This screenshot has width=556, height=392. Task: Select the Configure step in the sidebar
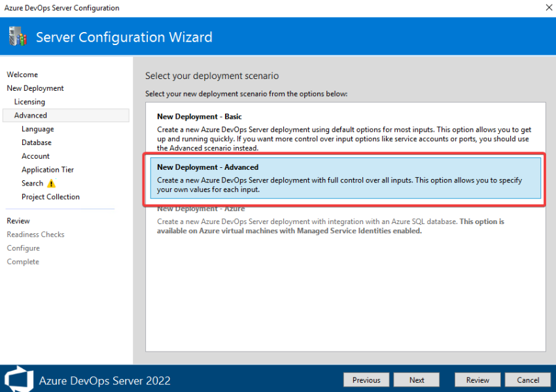pyautogui.click(x=23, y=248)
